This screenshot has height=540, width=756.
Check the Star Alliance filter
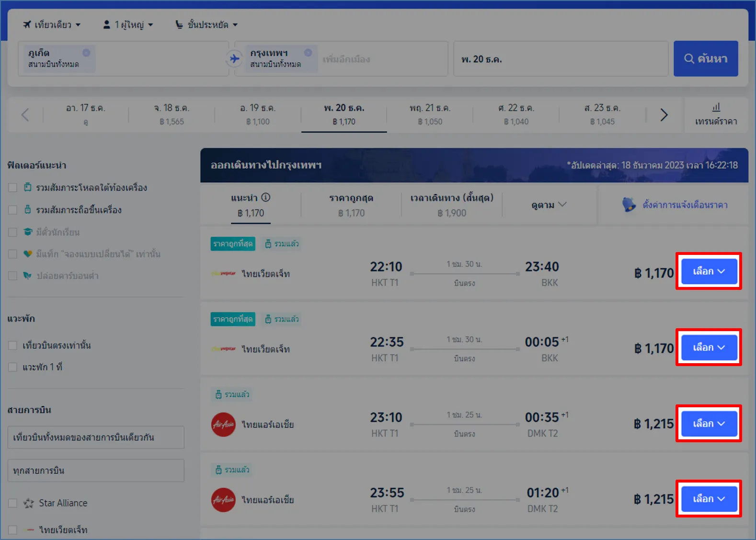point(13,503)
